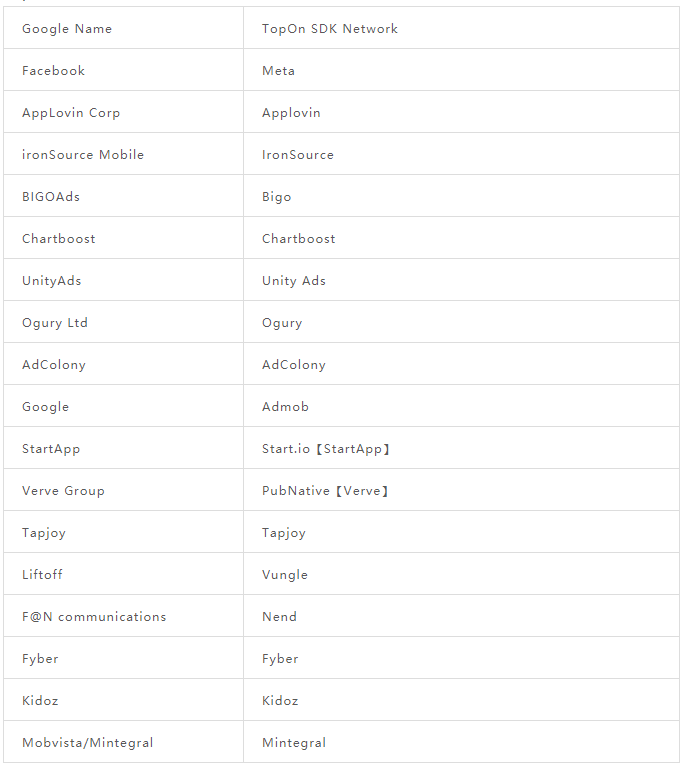Select the Meta cell
Viewport: 686px width, 767px height.
coord(461,70)
